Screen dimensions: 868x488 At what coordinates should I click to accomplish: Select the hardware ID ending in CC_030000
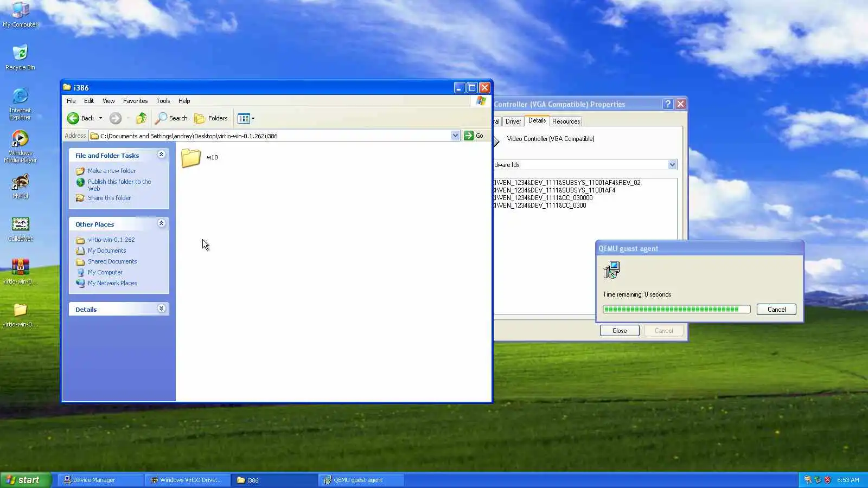543,198
